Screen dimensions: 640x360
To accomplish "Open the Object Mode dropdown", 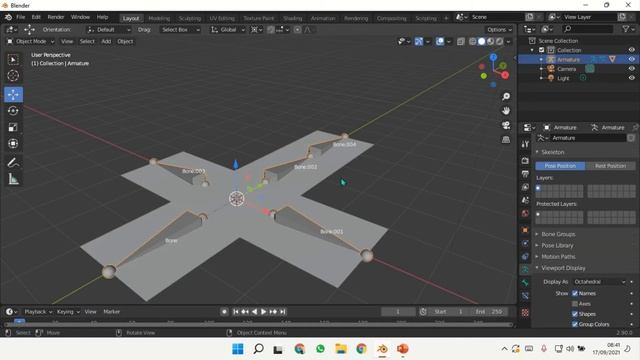I will click(31, 41).
